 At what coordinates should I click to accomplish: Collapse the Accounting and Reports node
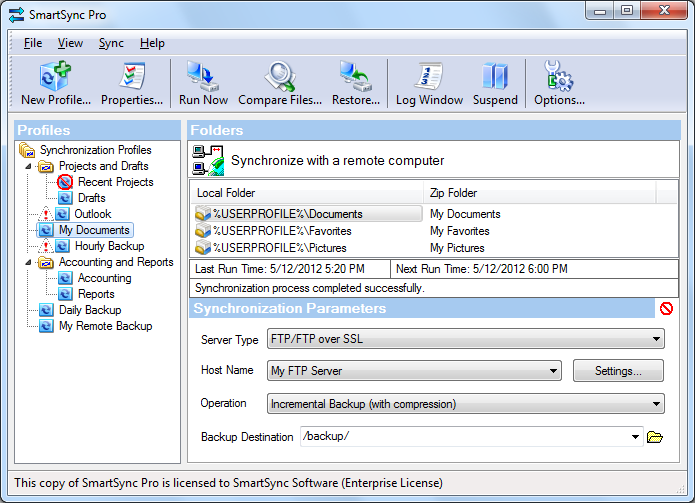[x=28, y=262]
